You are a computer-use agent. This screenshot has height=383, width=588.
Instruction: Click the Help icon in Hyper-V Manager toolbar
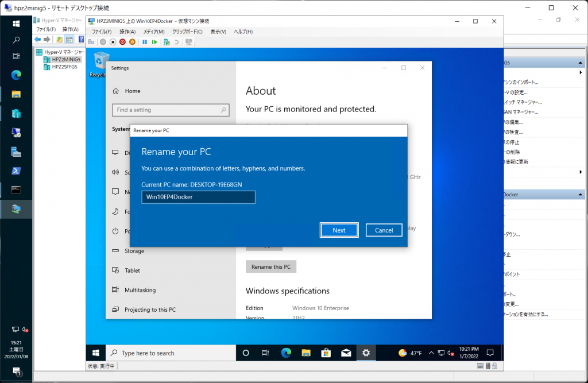(82, 40)
